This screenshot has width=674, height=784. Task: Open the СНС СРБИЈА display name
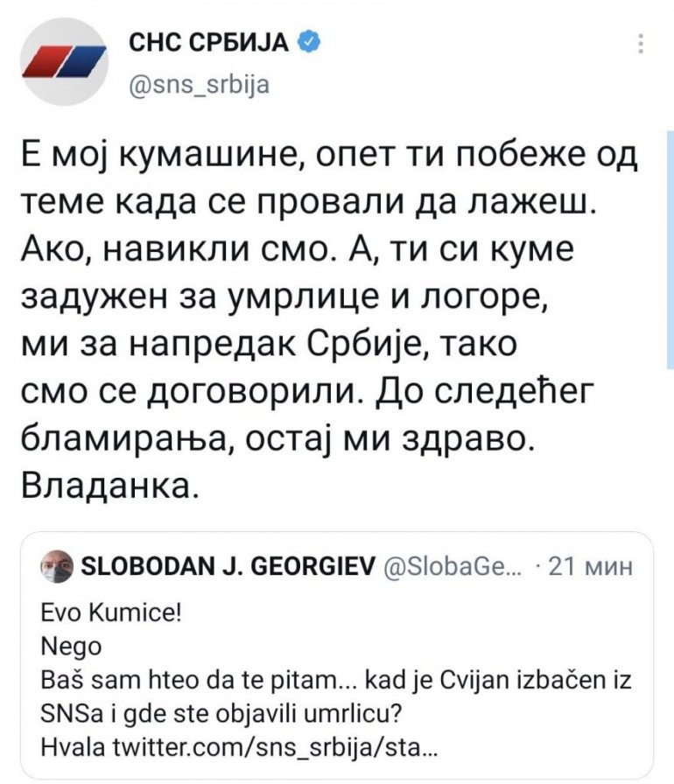coord(208,42)
